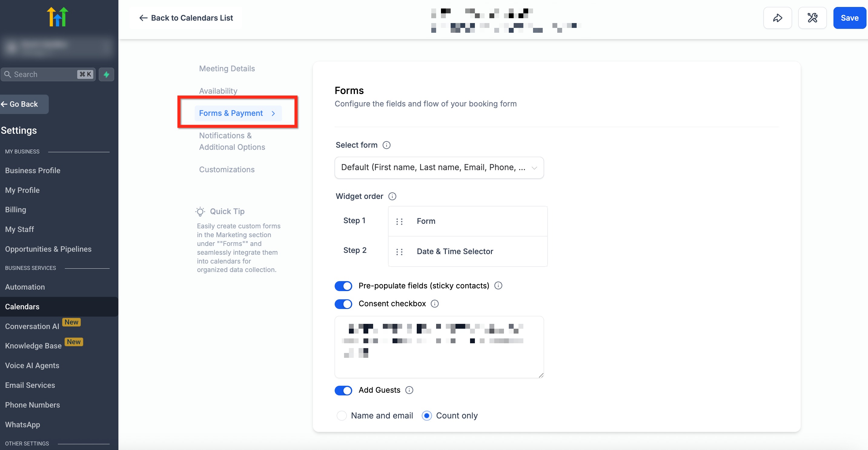Click the Save button
The image size is (868, 450).
click(849, 18)
